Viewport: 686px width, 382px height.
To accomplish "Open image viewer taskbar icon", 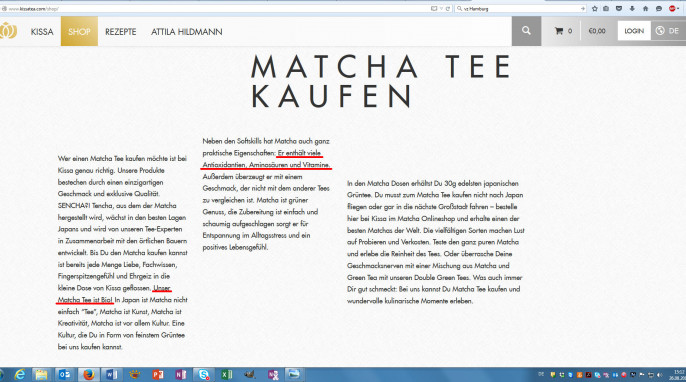I will click(294, 375).
